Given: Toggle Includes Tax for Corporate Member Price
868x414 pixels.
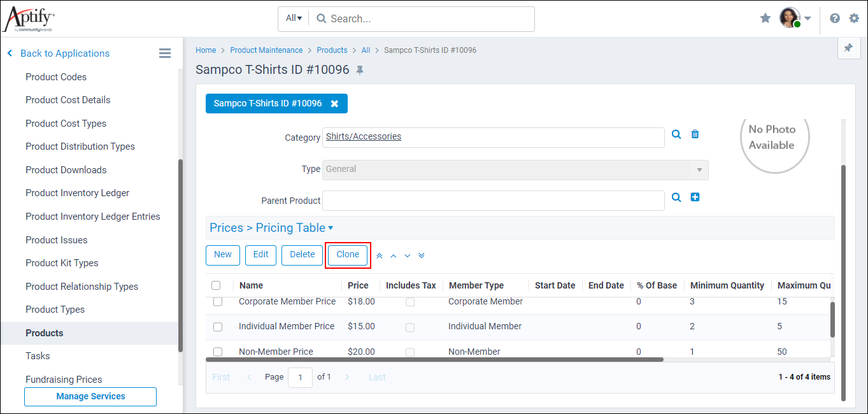Looking at the screenshot, I should pos(410,302).
